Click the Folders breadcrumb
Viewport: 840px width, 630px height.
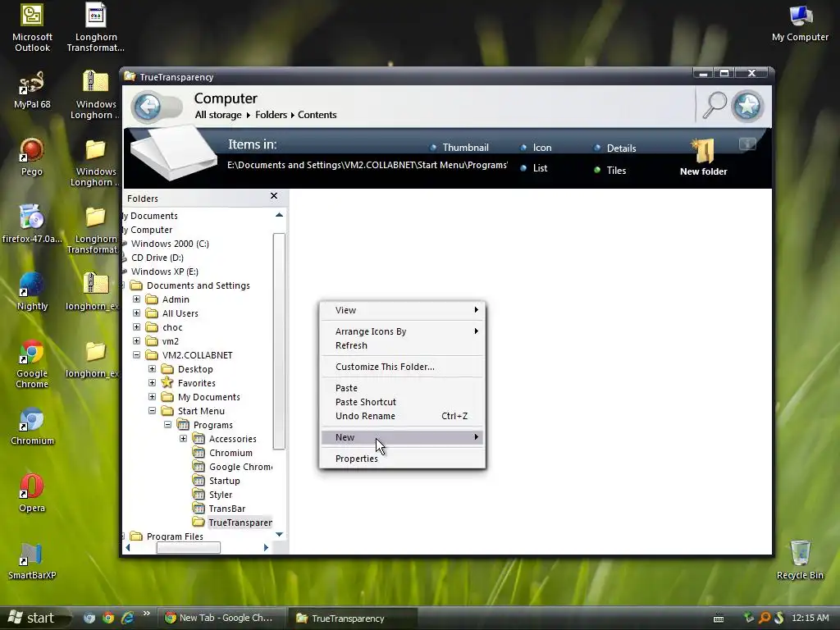271,115
